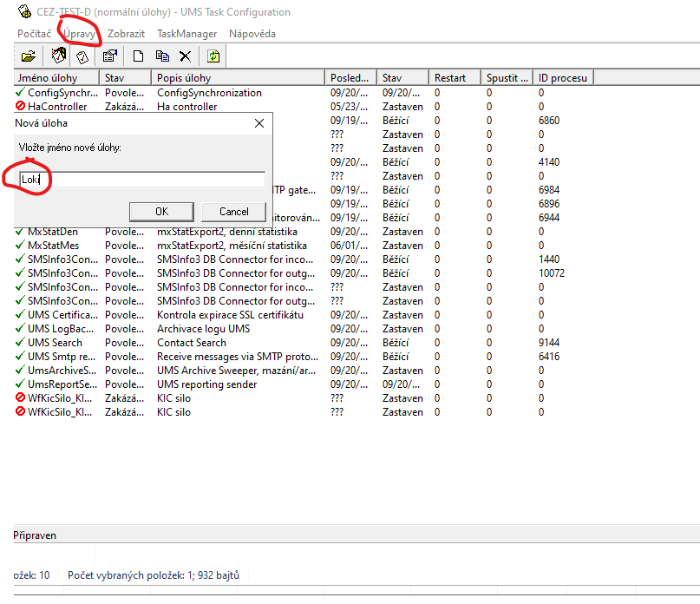Close the Nová úloha dialog
The image size is (700, 604).
click(258, 123)
